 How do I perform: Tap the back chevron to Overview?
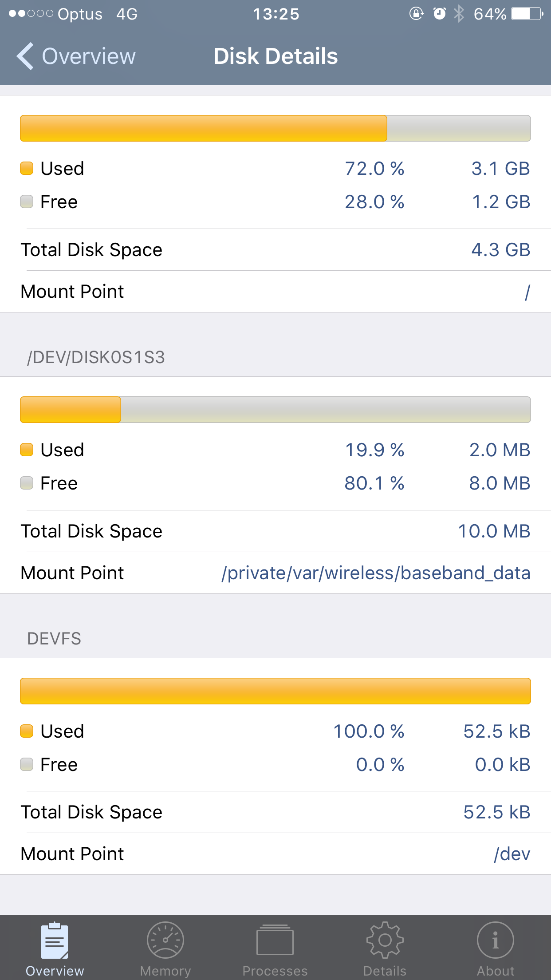tap(25, 56)
